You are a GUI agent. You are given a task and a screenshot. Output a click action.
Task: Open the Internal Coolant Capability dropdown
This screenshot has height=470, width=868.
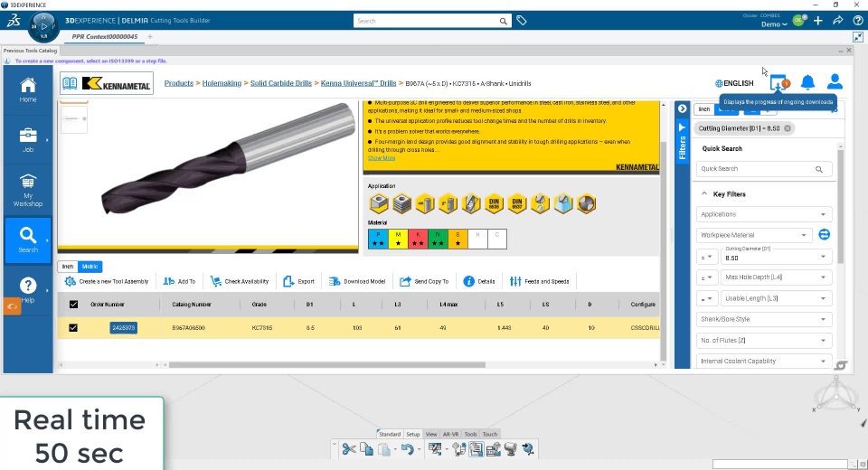pyautogui.click(x=764, y=361)
